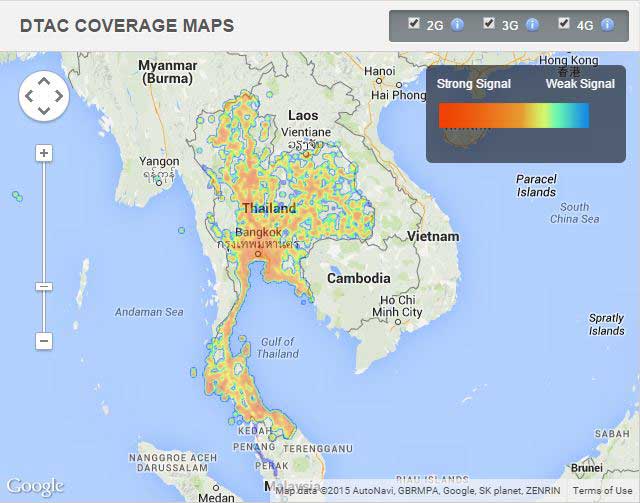Open the Terms of Use link
Viewport: 640px width, 503px height.
pyautogui.click(x=602, y=490)
